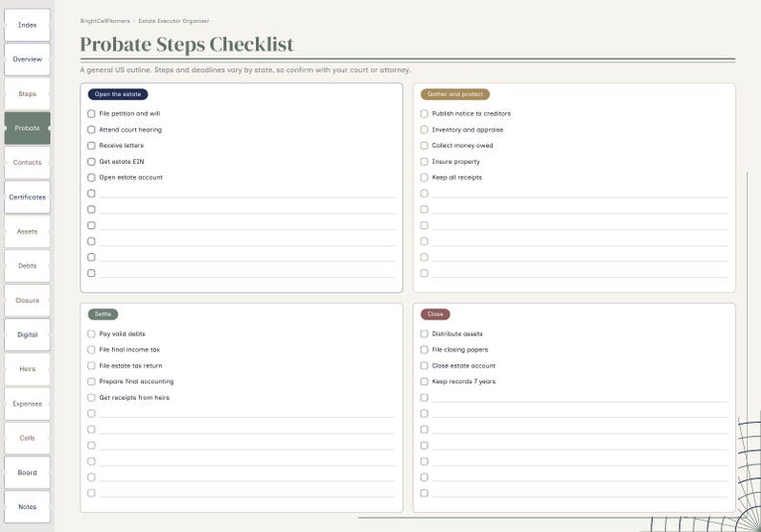Tick the Attend court hearing checkbox

(x=91, y=129)
